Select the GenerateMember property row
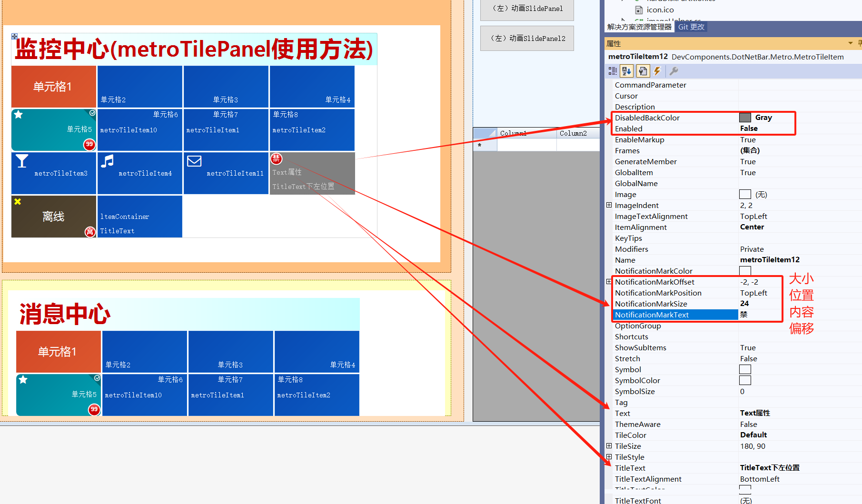This screenshot has height=504, width=862. coord(737,161)
